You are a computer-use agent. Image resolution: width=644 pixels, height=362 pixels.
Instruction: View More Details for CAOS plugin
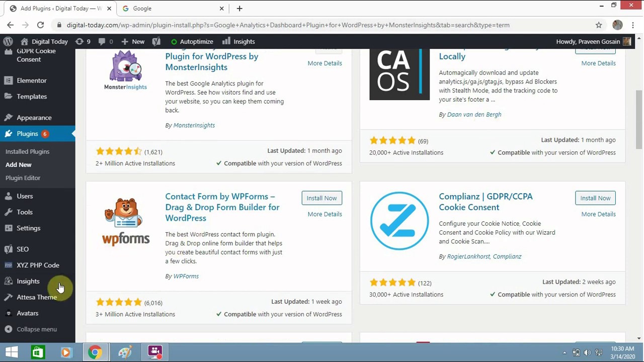click(x=598, y=63)
